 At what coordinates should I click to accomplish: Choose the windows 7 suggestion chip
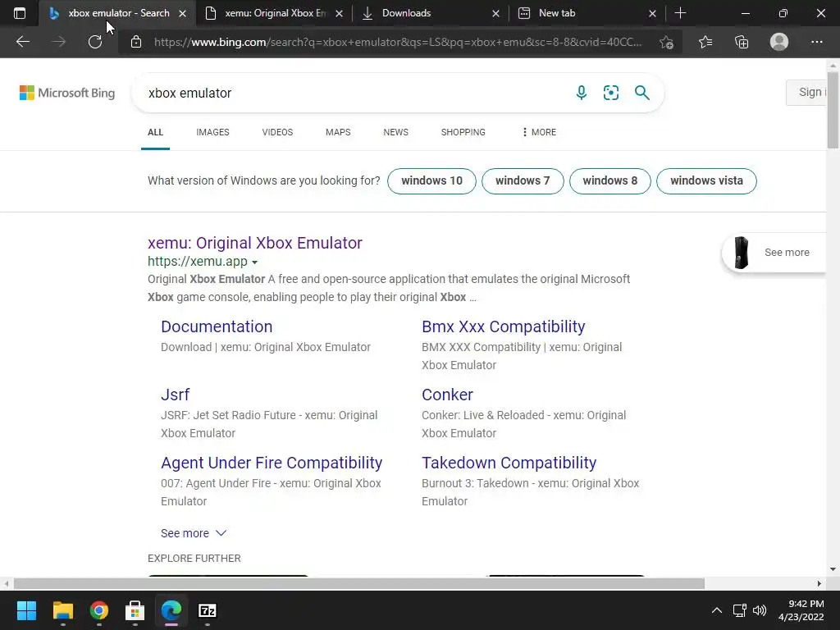(523, 180)
